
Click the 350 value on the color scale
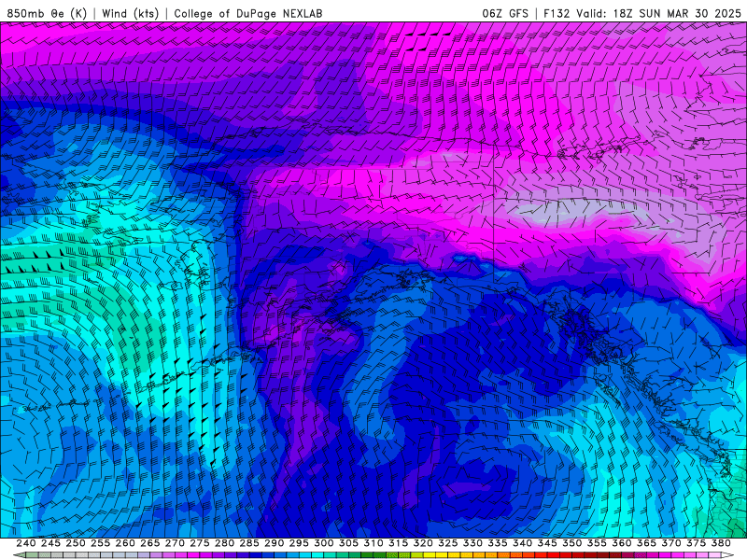571,543
